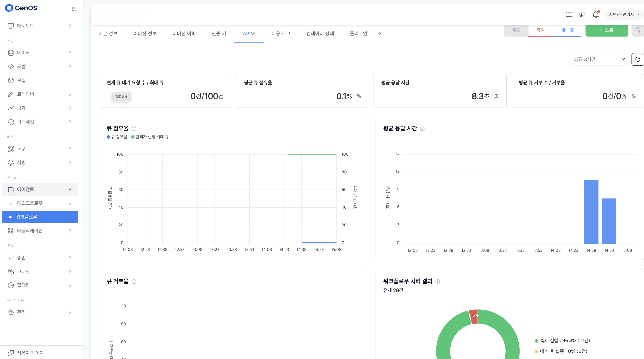Switch to the 리비전 이력 tab
The width and height of the screenshot is (644, 359).
[x=184, y=33]
